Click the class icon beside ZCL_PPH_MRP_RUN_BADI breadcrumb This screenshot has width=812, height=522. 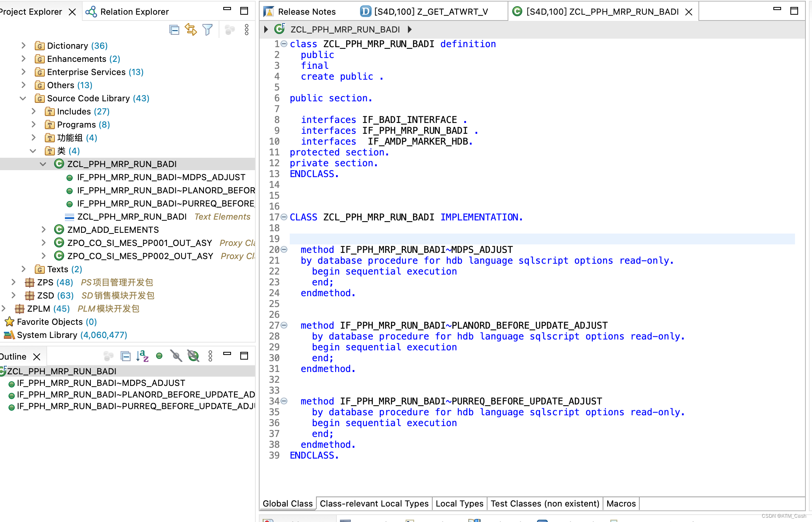(x=280, y=29)
